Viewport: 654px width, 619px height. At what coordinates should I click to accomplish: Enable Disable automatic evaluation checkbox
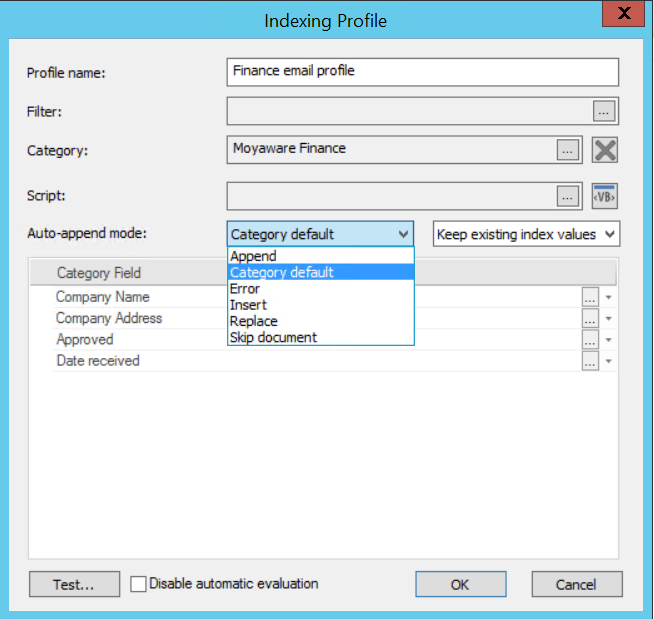138,584
